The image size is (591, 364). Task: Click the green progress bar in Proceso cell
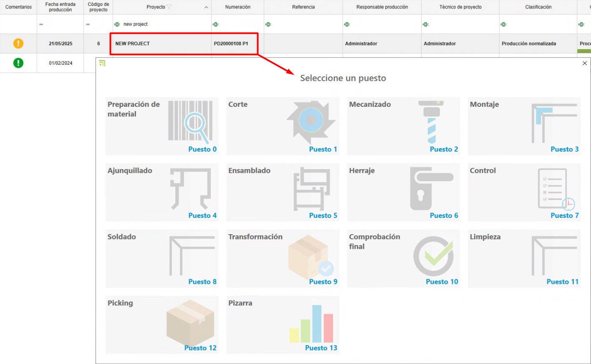(x=584, y=51)
